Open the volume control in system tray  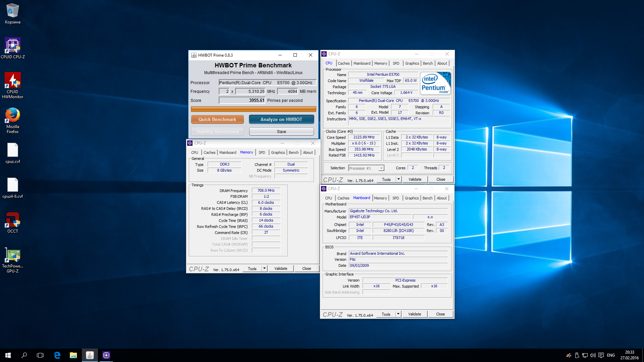pos(593,355)
